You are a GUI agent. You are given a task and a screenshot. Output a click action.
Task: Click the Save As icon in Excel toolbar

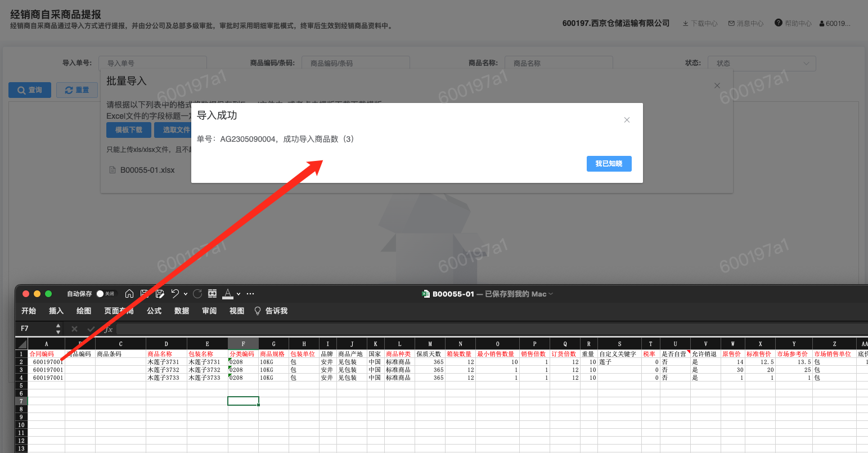pos(160,294)
